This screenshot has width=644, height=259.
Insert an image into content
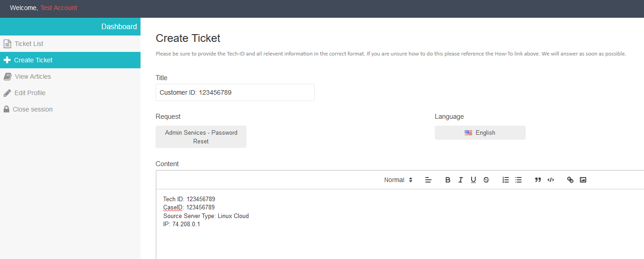(583, 180)
